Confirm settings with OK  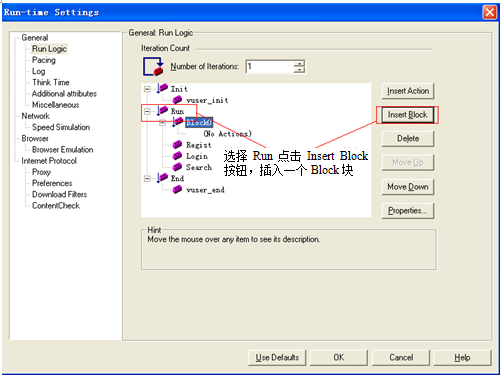pyautogui.click(x=339, y=358)
